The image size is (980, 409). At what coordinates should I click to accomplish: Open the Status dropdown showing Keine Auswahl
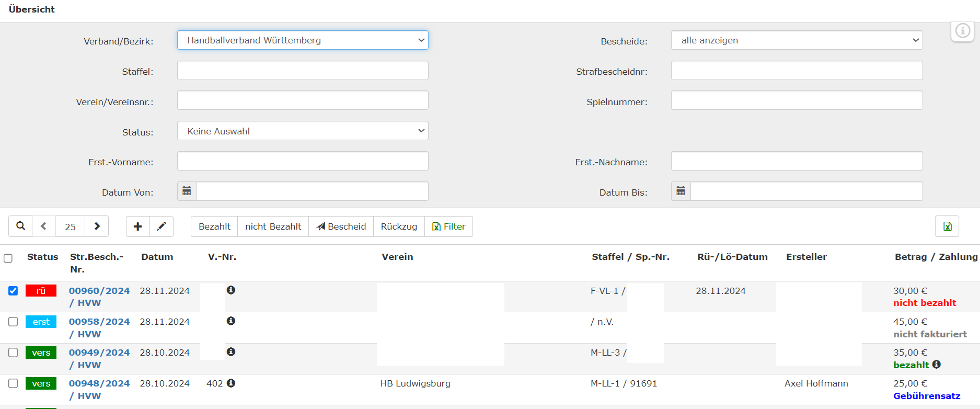(303, 131)
